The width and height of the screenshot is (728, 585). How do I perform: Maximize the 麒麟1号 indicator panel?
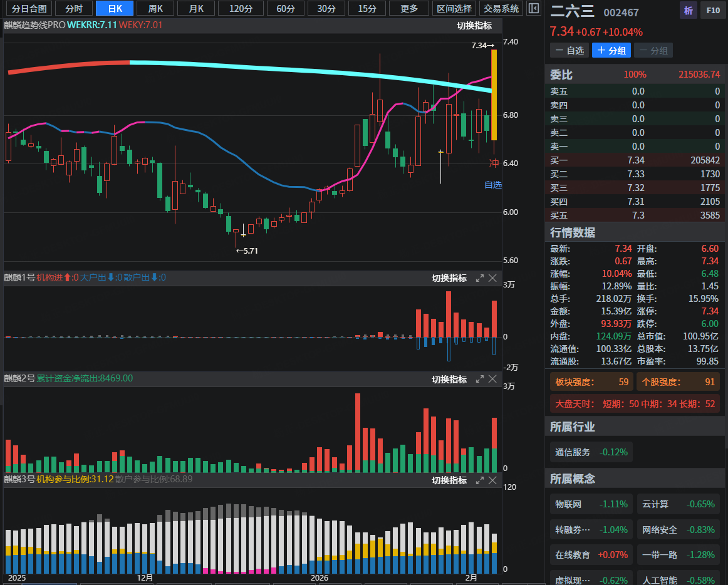click(x=480, y=278)
